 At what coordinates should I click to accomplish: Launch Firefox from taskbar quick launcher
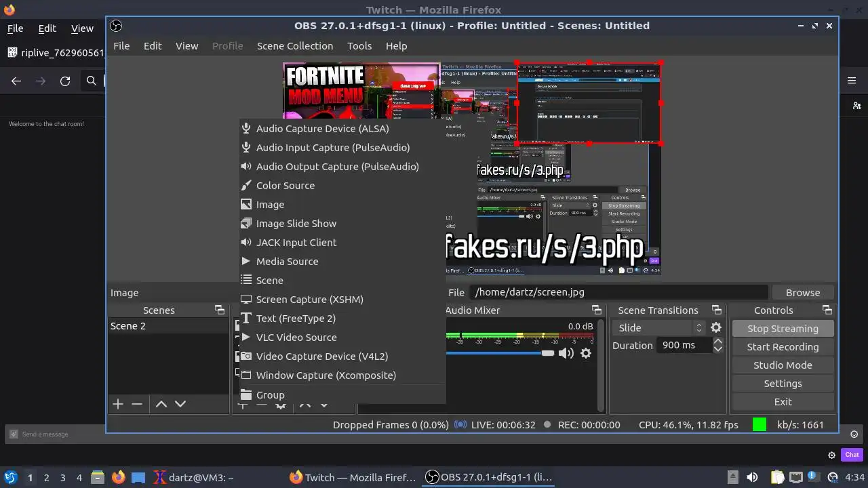[x=119, y=477]
